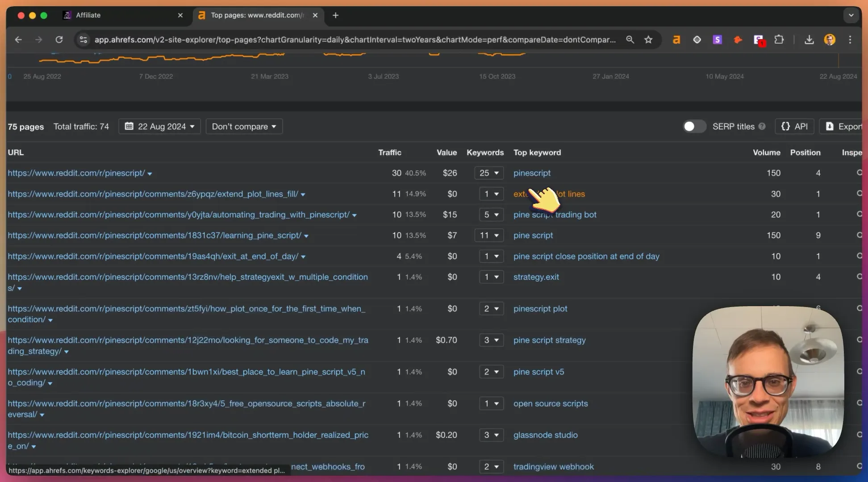Viewport: 868px width, 482px height.
Task: Expand URL menu caret for r/pinescript/
Action: coord(150,174)
